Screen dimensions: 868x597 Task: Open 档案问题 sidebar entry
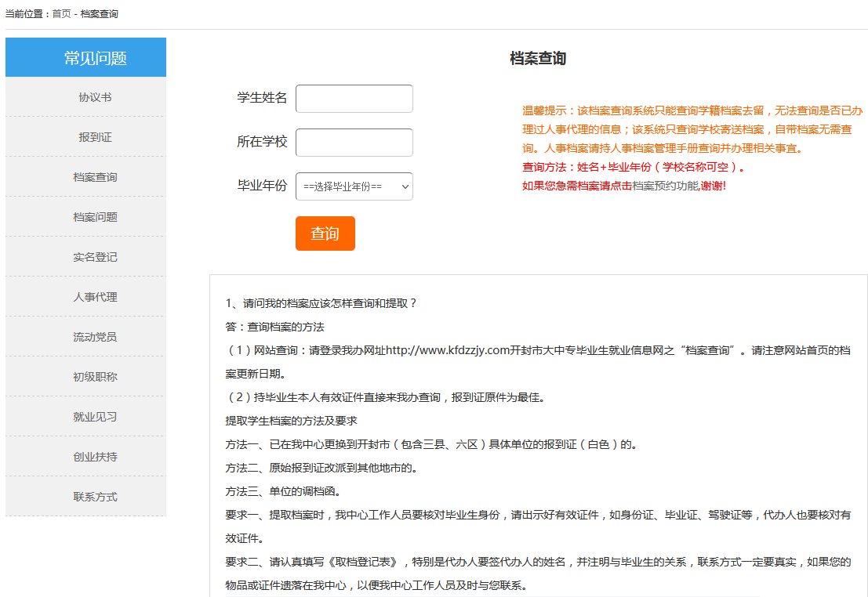(95, 217)
